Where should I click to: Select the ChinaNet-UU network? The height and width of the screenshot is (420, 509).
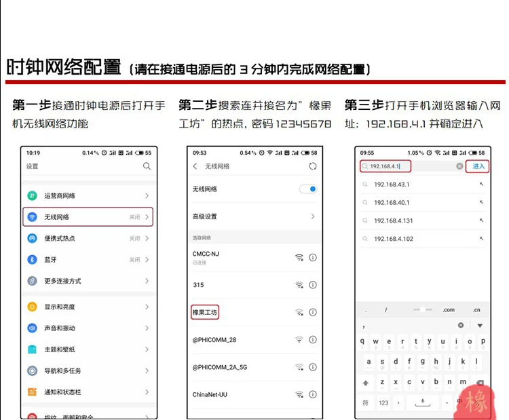click(x=254, y=394)
